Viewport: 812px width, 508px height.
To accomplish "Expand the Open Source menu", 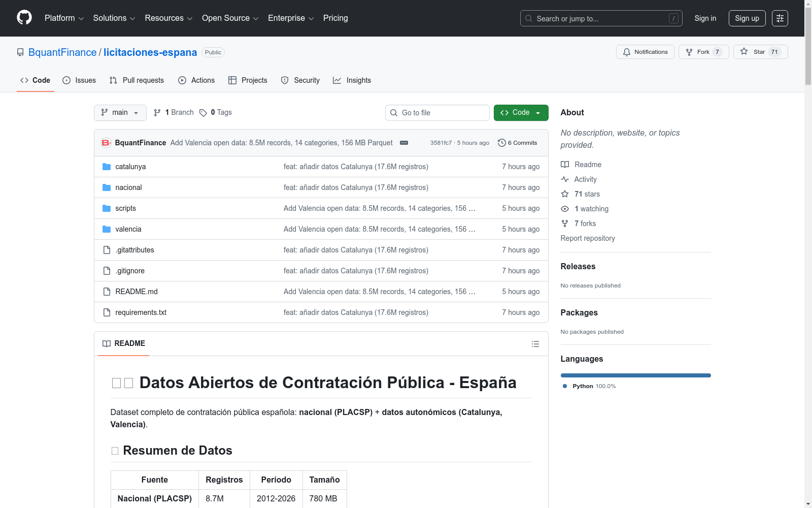I will [x=230, y=18].
